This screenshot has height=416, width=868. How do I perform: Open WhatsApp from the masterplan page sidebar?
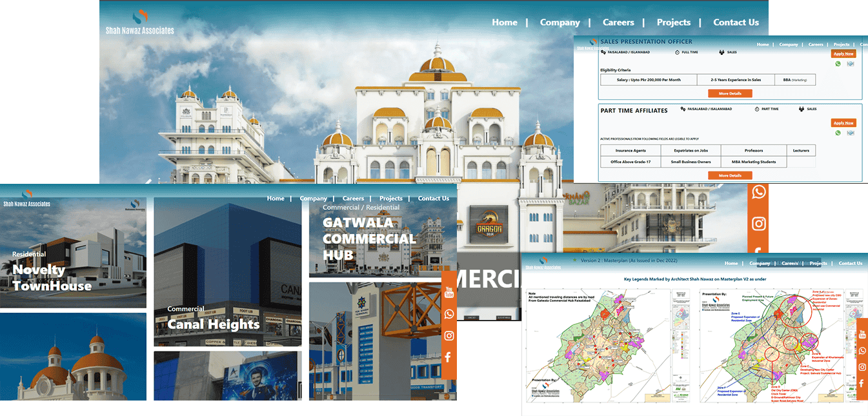(x=862, y=351)
